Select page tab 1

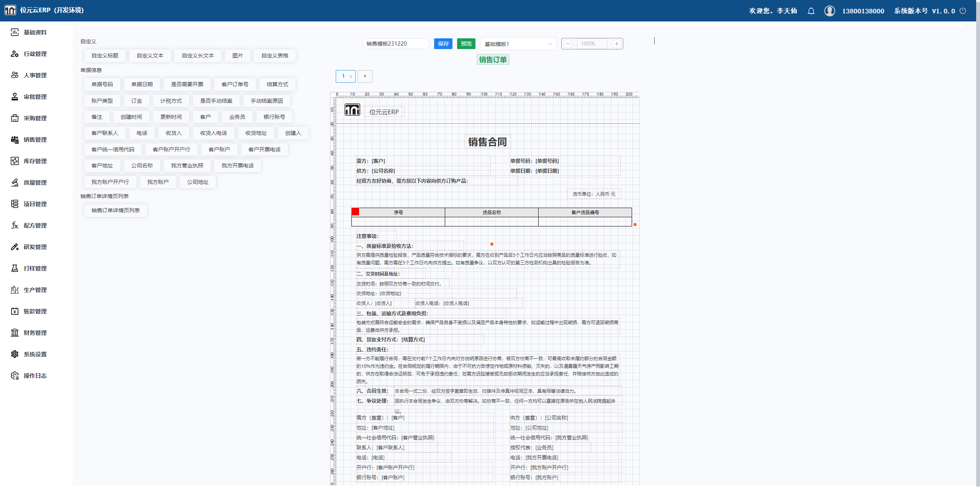[x=343, y=76]
